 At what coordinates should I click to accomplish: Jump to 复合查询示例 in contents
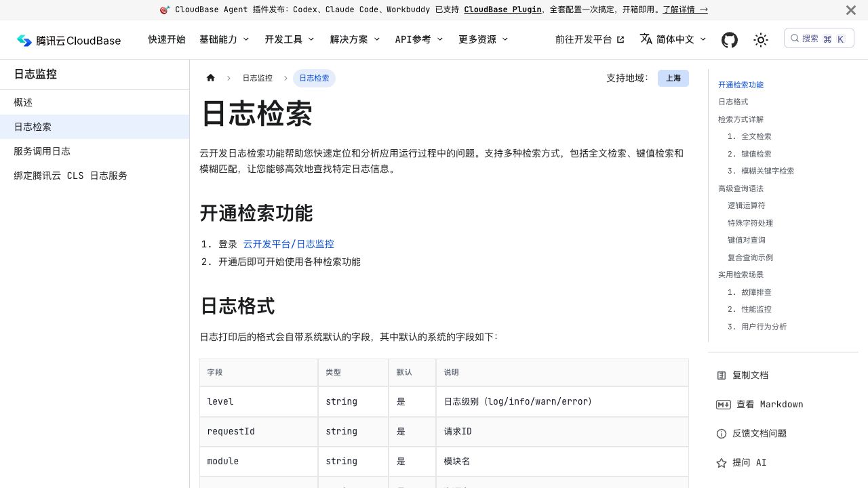point(750,258)
